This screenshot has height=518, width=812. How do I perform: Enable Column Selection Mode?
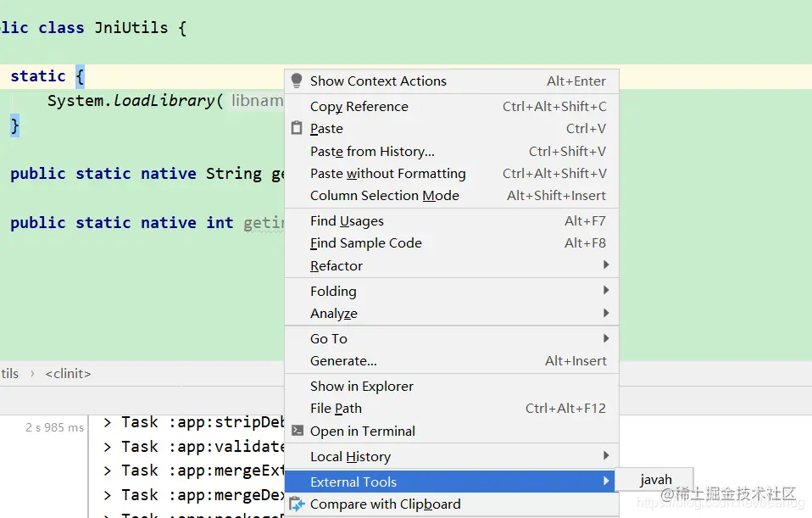(x=452, y=195)
